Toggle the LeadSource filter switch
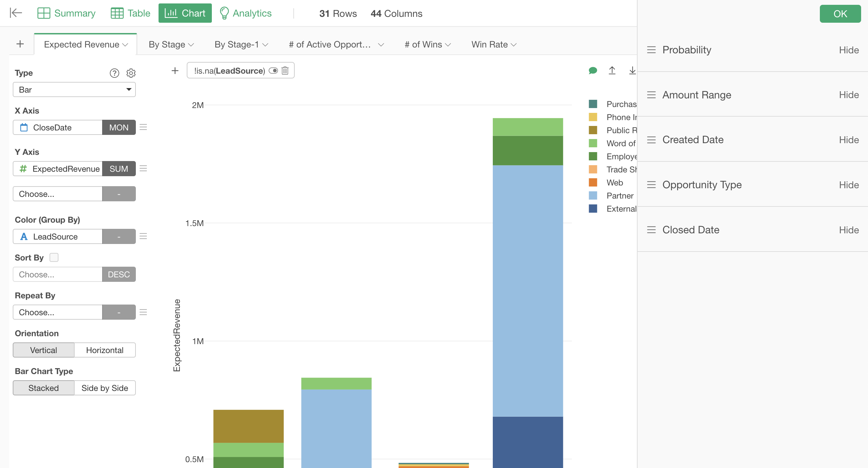Screen dimensions: 868x468 273,71
